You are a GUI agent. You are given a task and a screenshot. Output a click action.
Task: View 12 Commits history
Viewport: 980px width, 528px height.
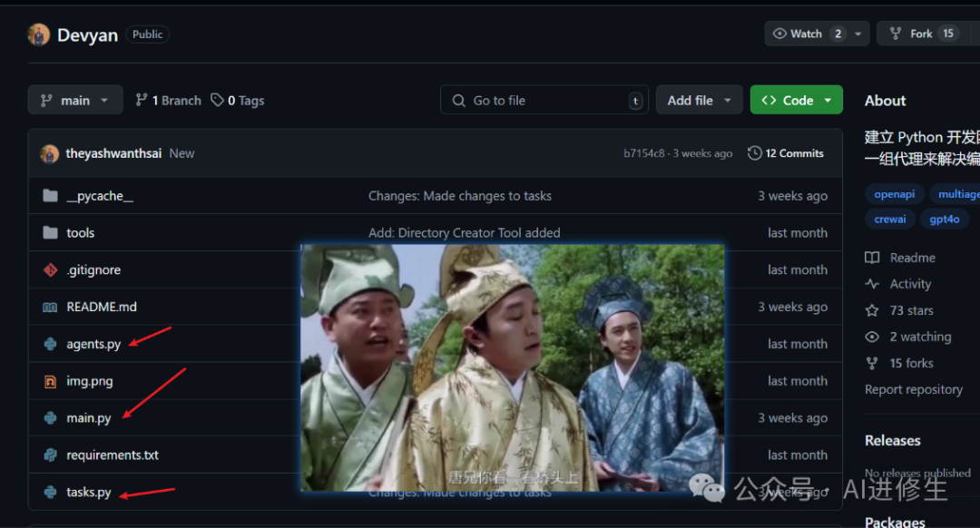[786, 153]
